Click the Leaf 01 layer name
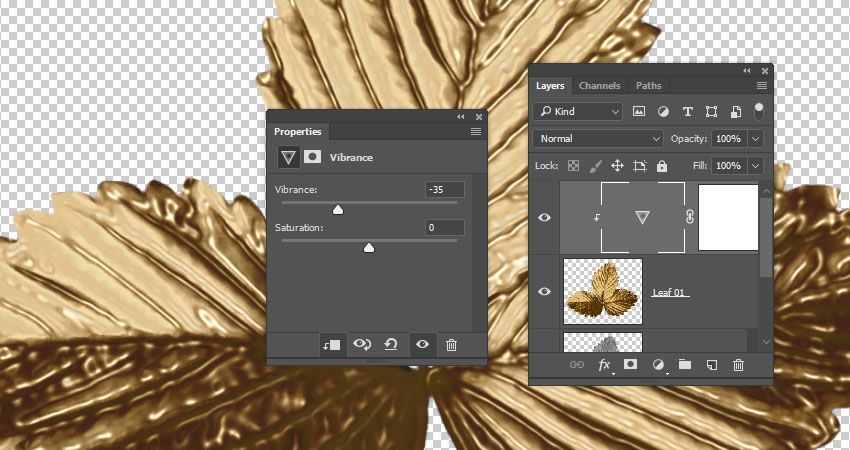Image resolution: width=850 pixels, height=450 pixels. [x=670, y=292]
